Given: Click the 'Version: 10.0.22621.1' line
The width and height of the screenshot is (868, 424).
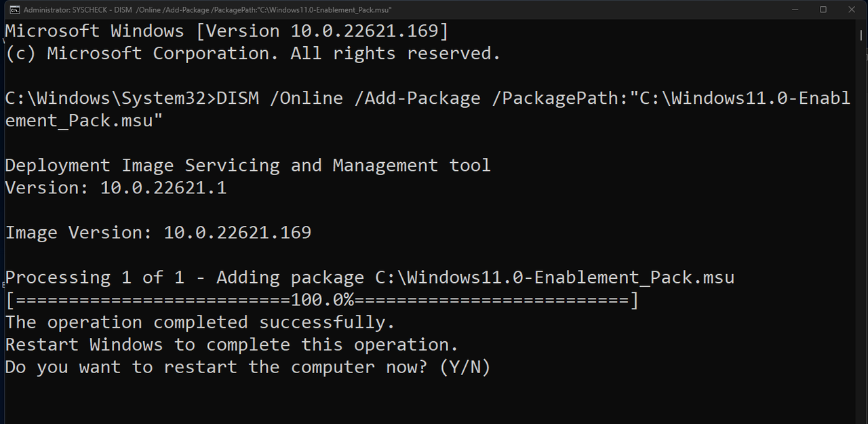Looking at the screenshot, I should pyautogui.click(x=115, y=188).
